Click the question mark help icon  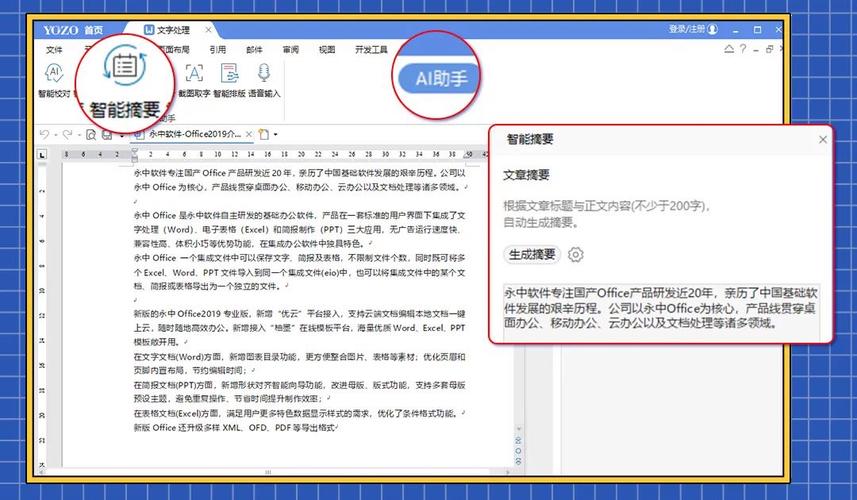tap(743, 49)
